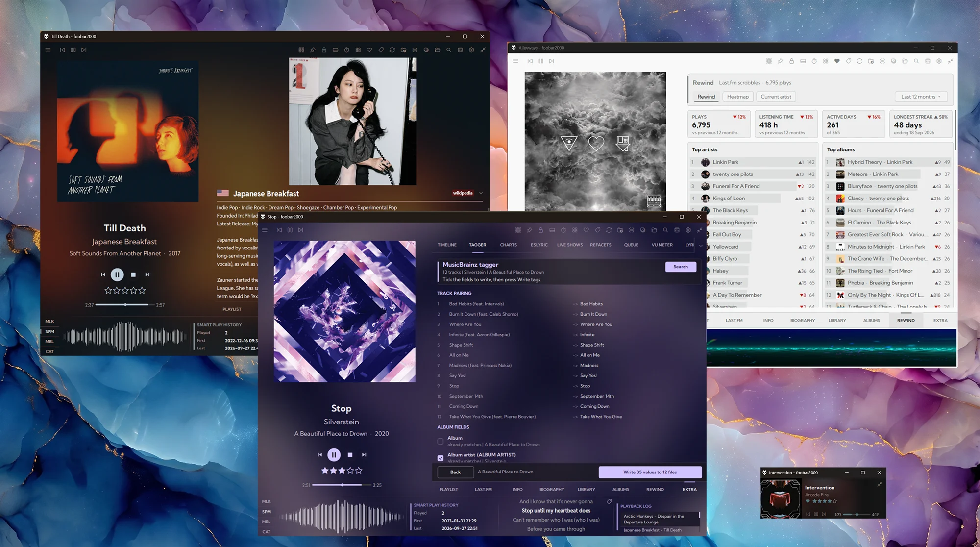Switch to Current artist tab in Rewind panel
This screenshot has height=547, width=980.
(776, 97)
